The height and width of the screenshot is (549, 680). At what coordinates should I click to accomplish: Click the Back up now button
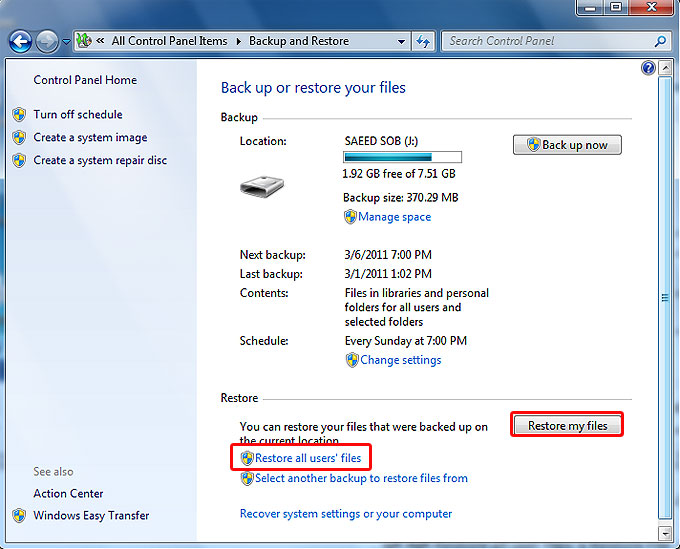coord(567,145)
